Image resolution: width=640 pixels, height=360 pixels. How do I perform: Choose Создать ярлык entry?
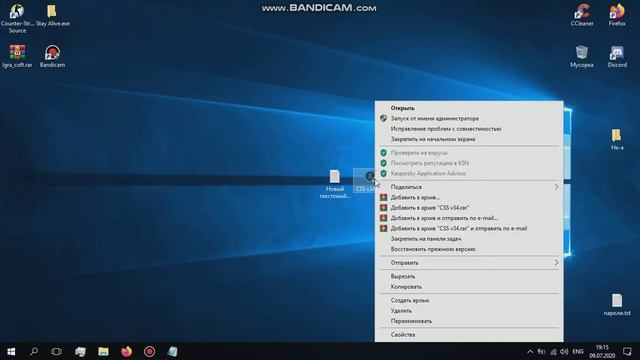pos(469,300)
